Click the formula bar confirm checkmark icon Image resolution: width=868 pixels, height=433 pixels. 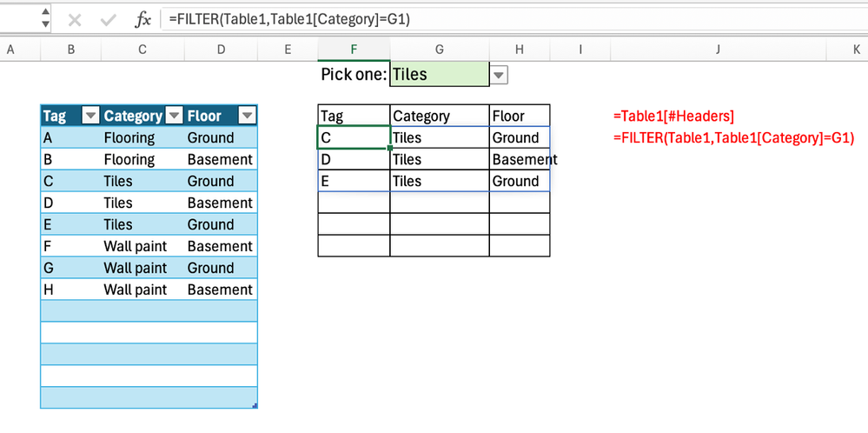click(108, 21)
